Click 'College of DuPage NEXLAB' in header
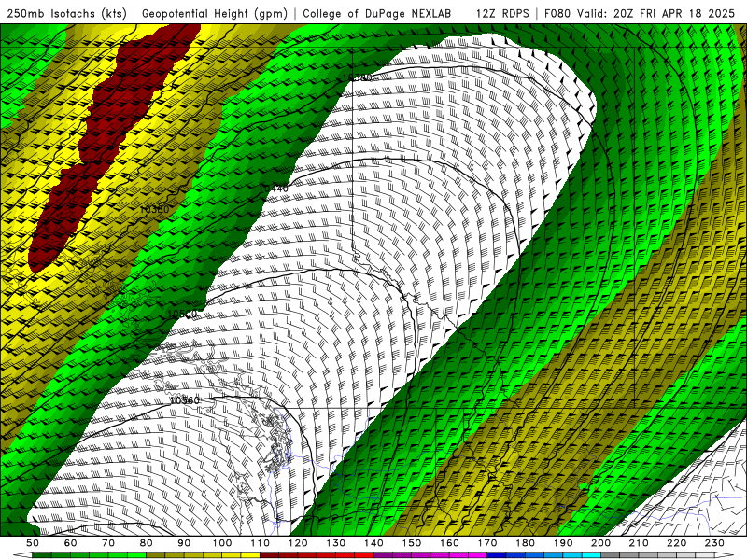The image size is (747, 560). 377,13
